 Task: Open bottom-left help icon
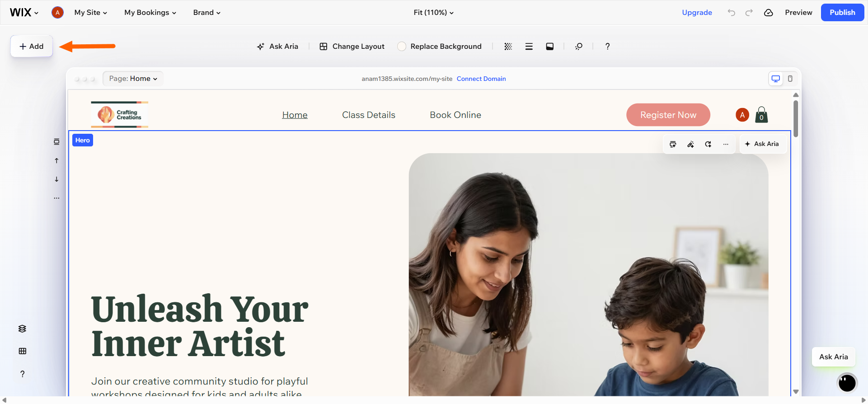(22, 374)
